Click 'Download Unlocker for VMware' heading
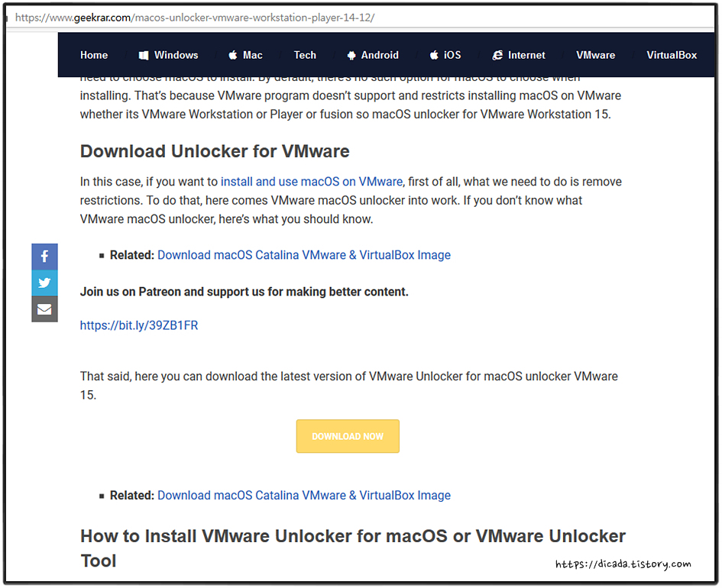722x588 pixels. point(215,151)
